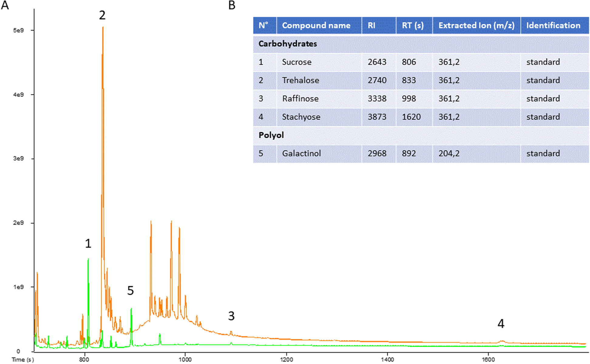Click the 4e9 y-axis tick label
Image resolution: width=590 pixels, height=364 pixels.
(x=18, y=95)
